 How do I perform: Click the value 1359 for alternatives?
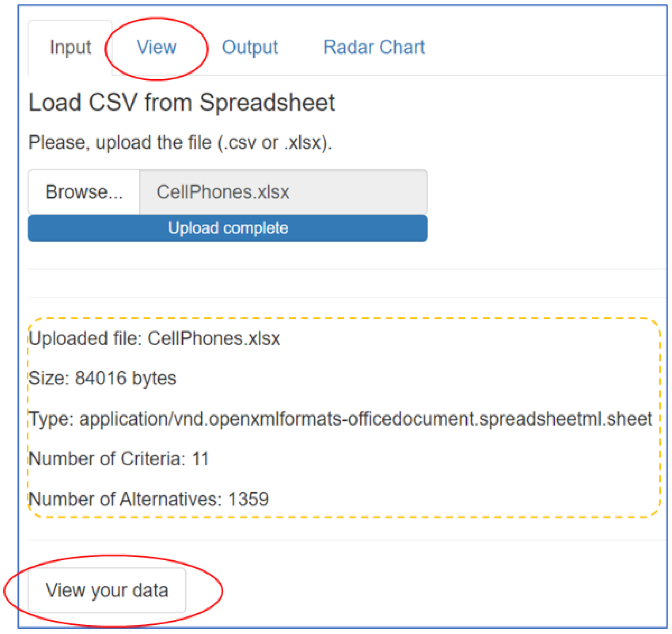(248, 499)
